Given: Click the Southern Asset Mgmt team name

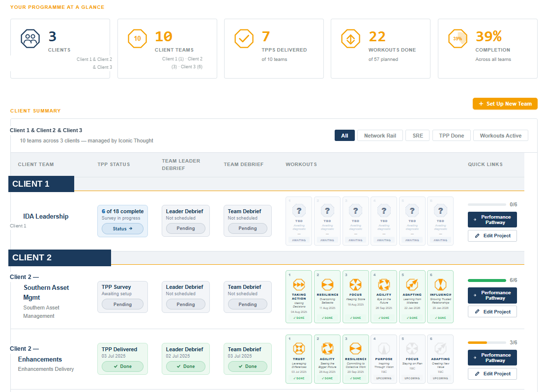Looking at the screenshot, I should (46, 292).
